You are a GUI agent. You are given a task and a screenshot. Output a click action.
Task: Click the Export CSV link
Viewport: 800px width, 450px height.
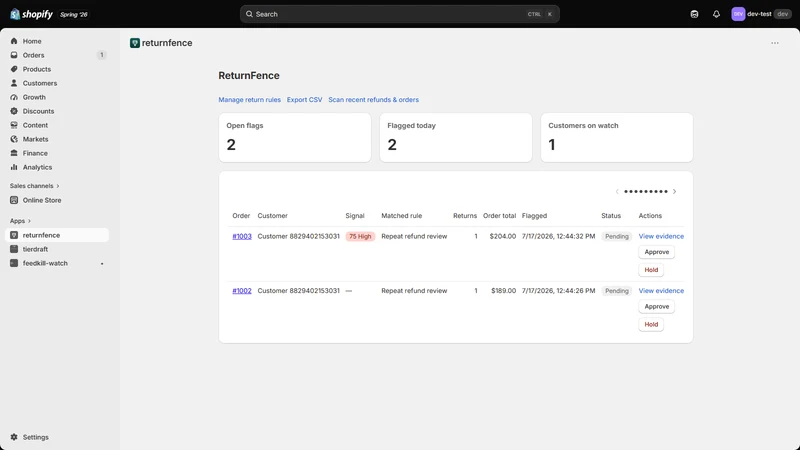[305, 100]
